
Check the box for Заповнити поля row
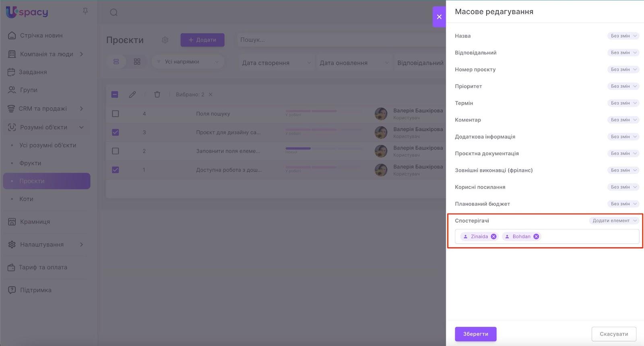pyautogui.click(x=116, y=151)
